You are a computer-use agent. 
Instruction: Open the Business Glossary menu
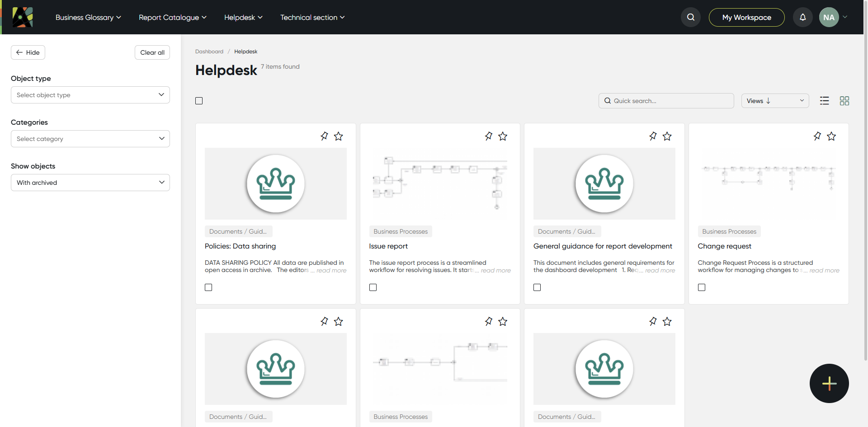click(88, 17)
